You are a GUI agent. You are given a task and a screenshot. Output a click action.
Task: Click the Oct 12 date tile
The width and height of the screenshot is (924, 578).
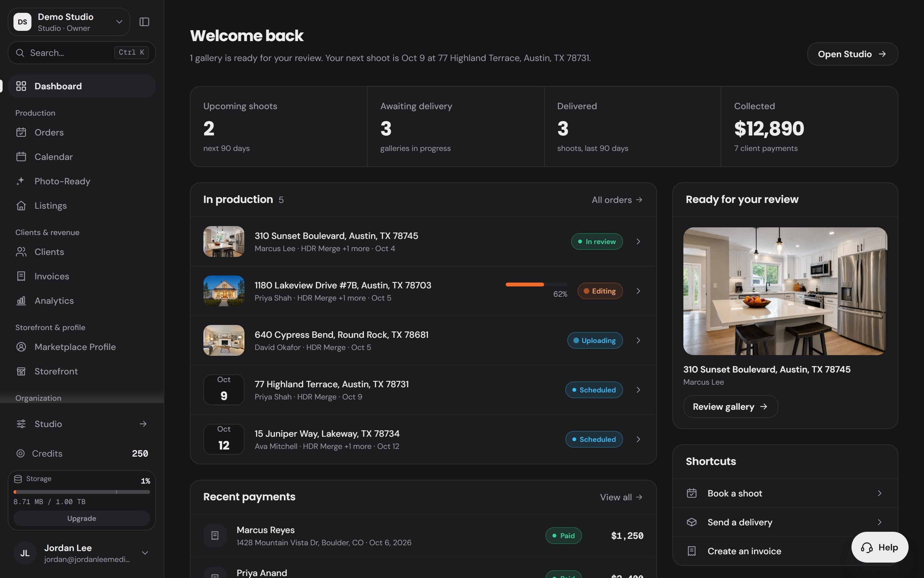(x=224, y=439)
